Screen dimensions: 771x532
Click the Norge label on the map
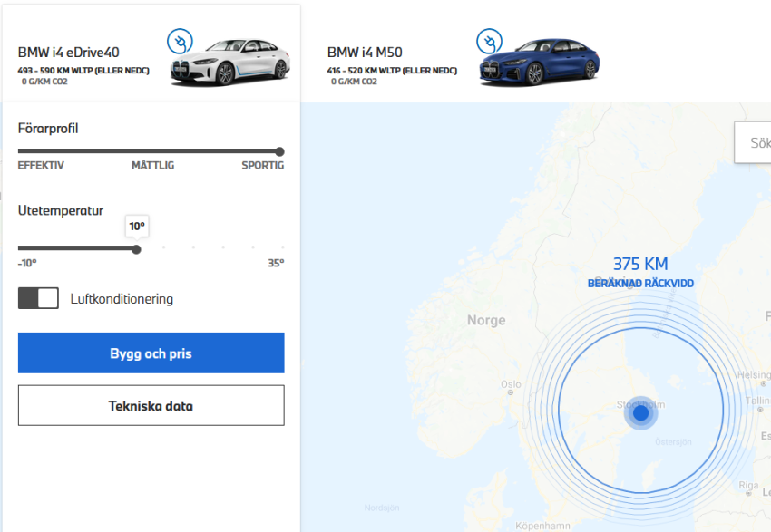point(486,320)
